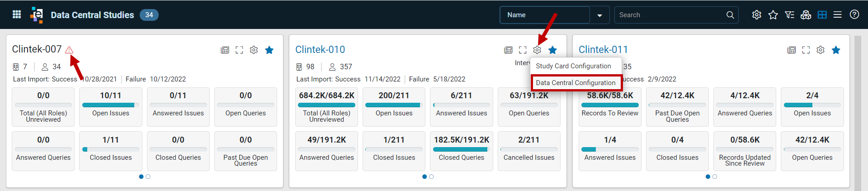
Task: Toggle the favorite star on Clintek-010
Action: pos(552,50)
